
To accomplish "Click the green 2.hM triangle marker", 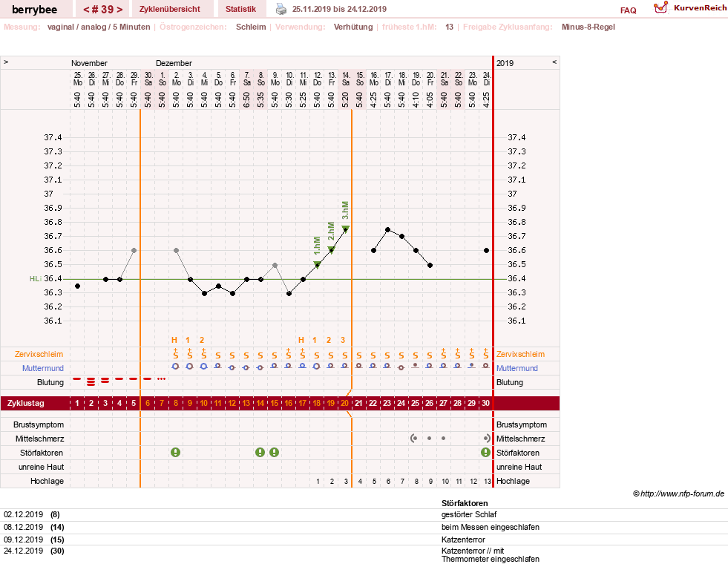I will (x=331, y=250).
